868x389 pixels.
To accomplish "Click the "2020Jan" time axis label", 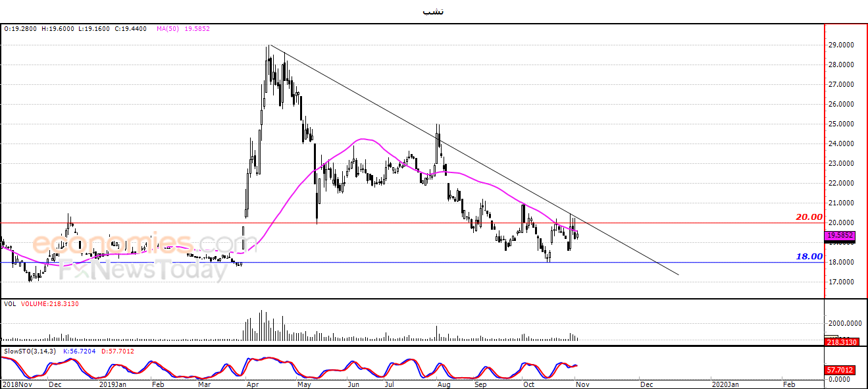I will pyautogui.click(x=725, y=383).
